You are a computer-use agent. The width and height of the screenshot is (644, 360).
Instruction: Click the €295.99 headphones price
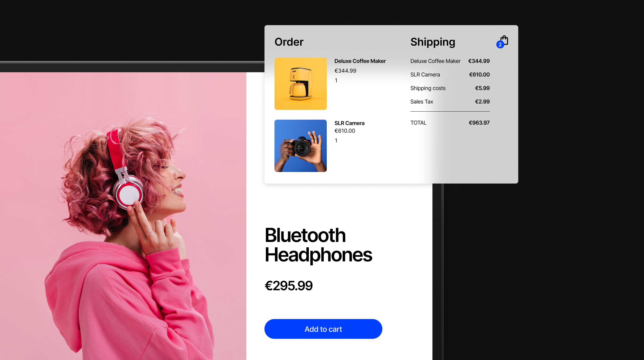click(x=289, y=286)
